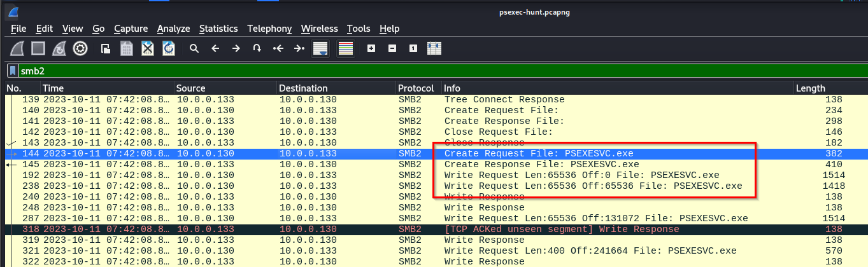
Task: Jump to the last packet
Action: (x=299, y=48)
